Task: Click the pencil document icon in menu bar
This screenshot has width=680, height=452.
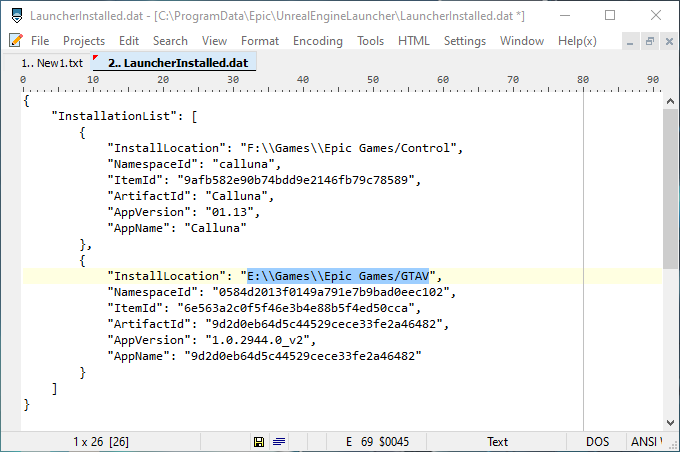Action: (16, 40)
